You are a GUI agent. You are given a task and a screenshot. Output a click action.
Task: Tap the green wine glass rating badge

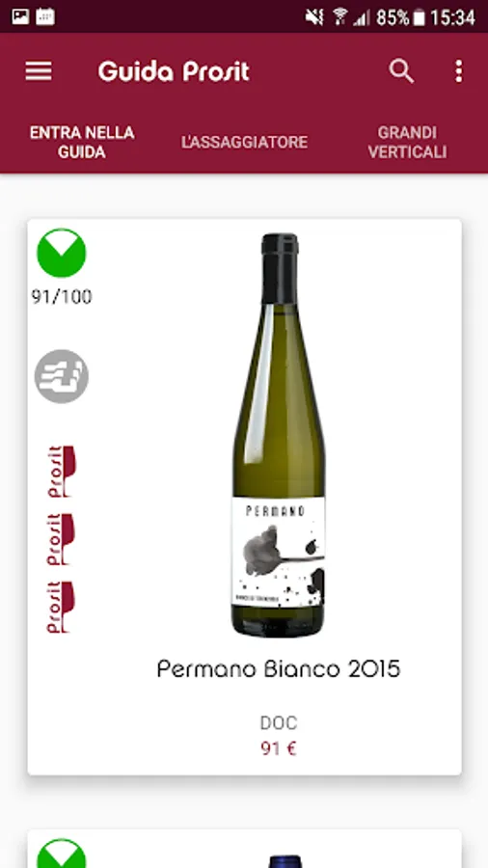[62, 253]
